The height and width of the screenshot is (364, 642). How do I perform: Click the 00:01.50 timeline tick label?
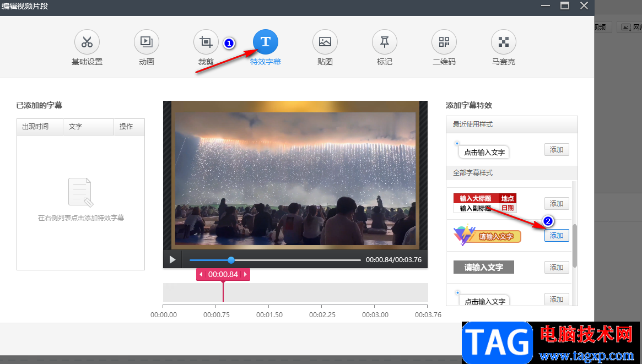[x=269, y=315]
